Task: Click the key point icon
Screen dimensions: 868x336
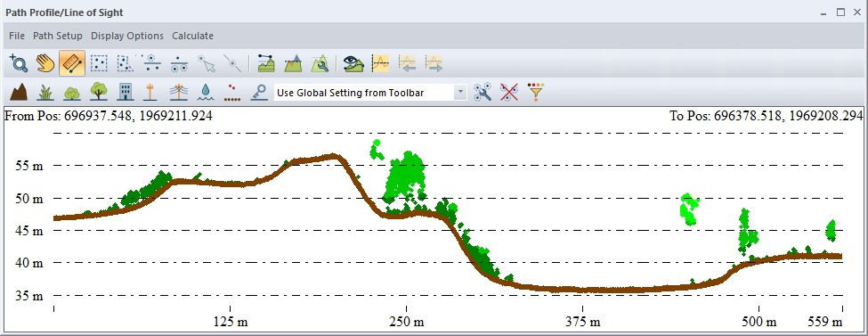Action: tap(258, 92)
